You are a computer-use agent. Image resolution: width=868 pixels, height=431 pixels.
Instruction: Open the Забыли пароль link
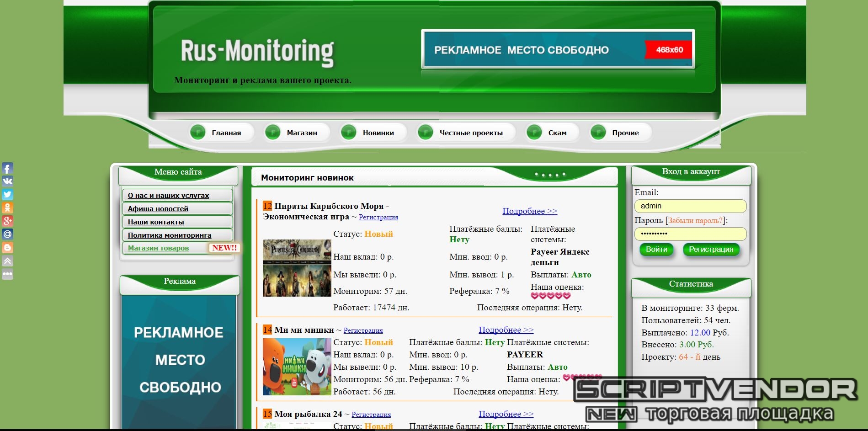695,221
